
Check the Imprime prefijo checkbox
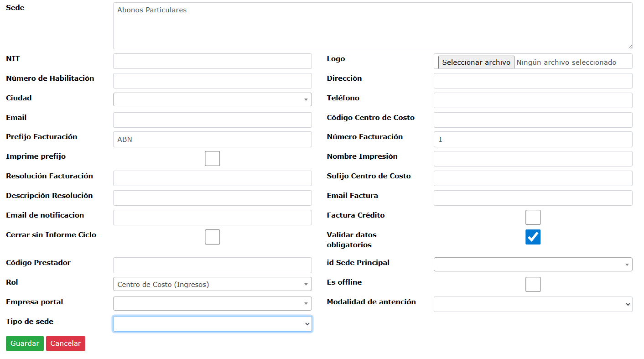point(213,159)
